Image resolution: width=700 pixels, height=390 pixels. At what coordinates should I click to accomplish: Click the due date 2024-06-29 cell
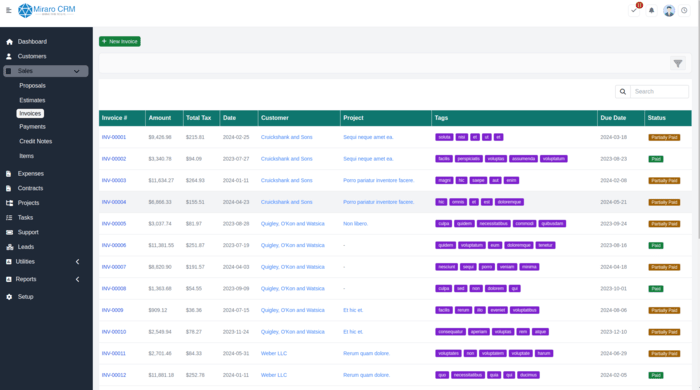613,353
